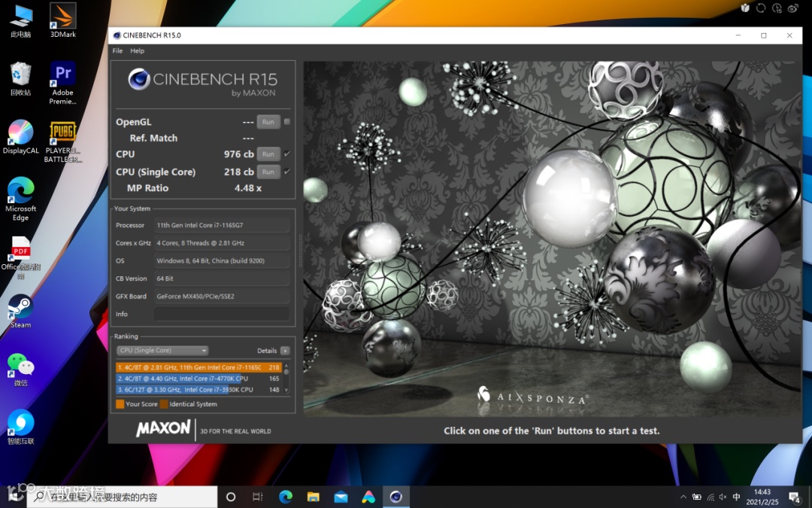The width and height of the screenshot is (812, 508).
Task: Click the Identical System color swatch
Action: [x=164, y=404]
